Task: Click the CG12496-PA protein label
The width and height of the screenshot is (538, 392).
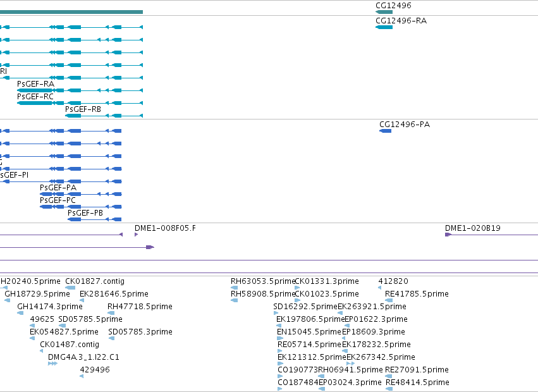Action: point(405,125)
